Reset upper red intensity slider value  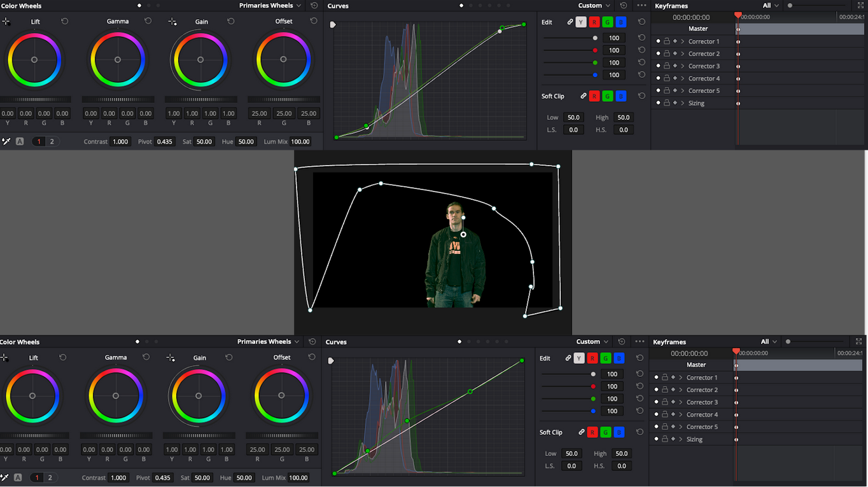[x=641, y=50]
